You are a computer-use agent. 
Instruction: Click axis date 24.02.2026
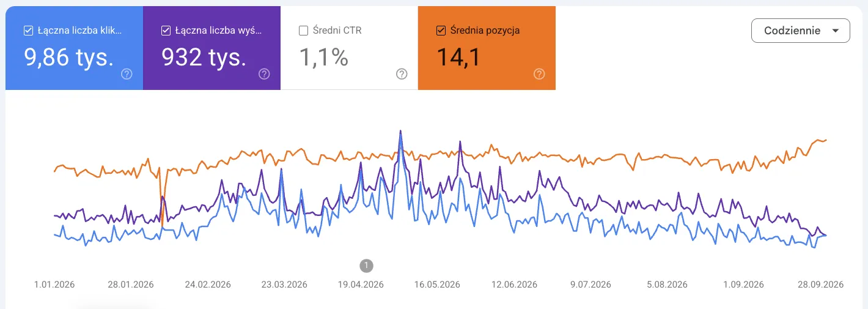pos(208,285)
